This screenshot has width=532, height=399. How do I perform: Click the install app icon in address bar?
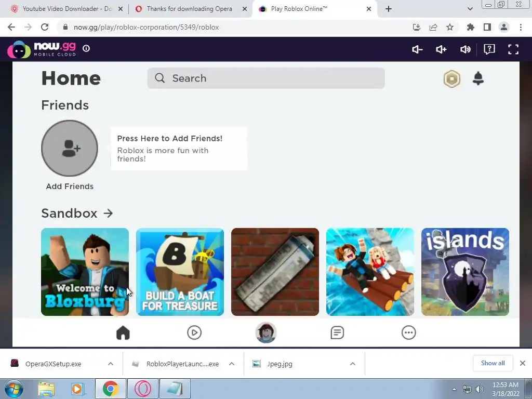(417, 27)
